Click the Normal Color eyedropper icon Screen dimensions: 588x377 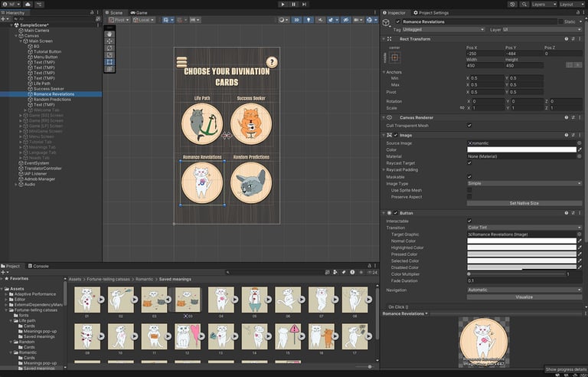[x=580, y=241]
